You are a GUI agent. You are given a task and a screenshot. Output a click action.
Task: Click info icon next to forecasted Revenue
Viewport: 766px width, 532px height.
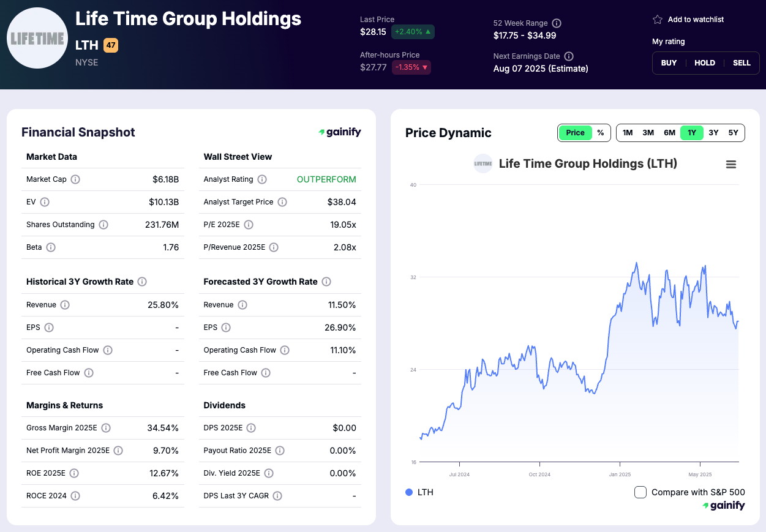(x=242, y=305)
